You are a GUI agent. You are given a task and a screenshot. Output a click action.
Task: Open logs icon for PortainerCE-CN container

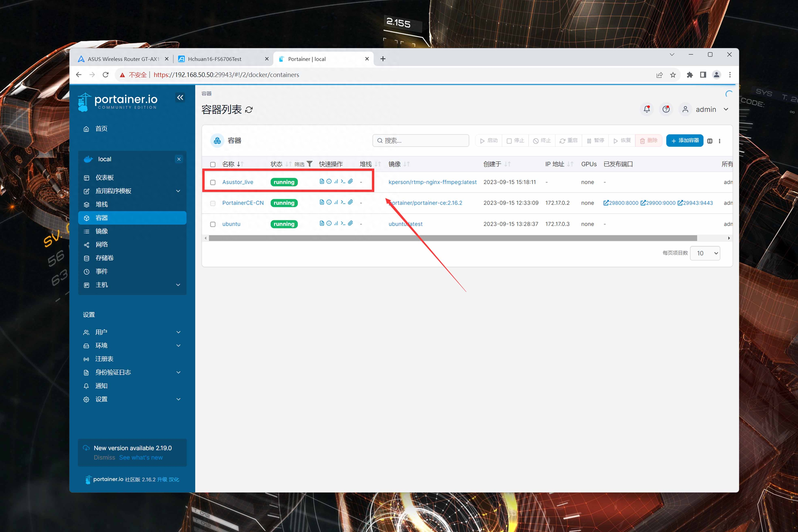coord(322,202)
